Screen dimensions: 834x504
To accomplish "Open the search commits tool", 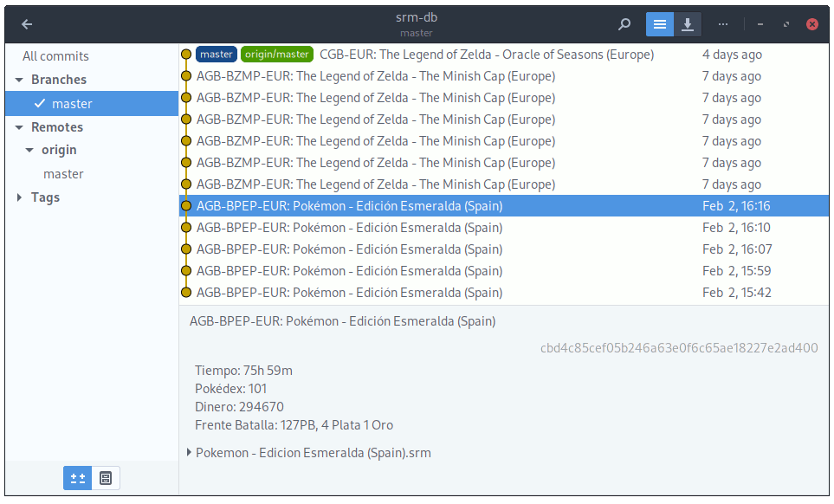I will coord(624,23).
